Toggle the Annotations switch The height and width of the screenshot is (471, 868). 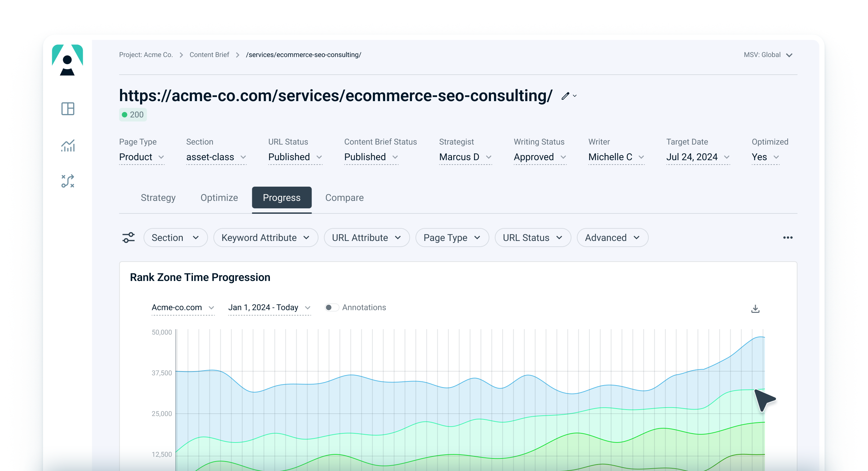[x=332, y=307]
